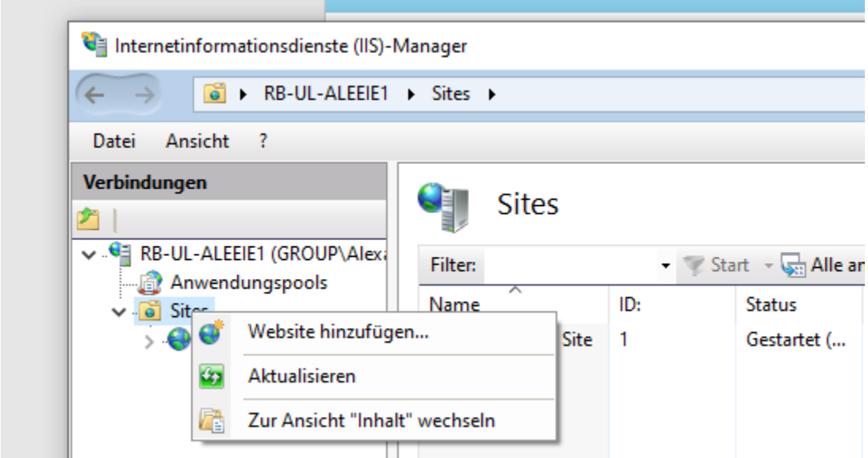This screenshot has width=868, height=458.
Task: Click the Gestartet status cell
Action: pyautogui.click(x=796, y=339)
